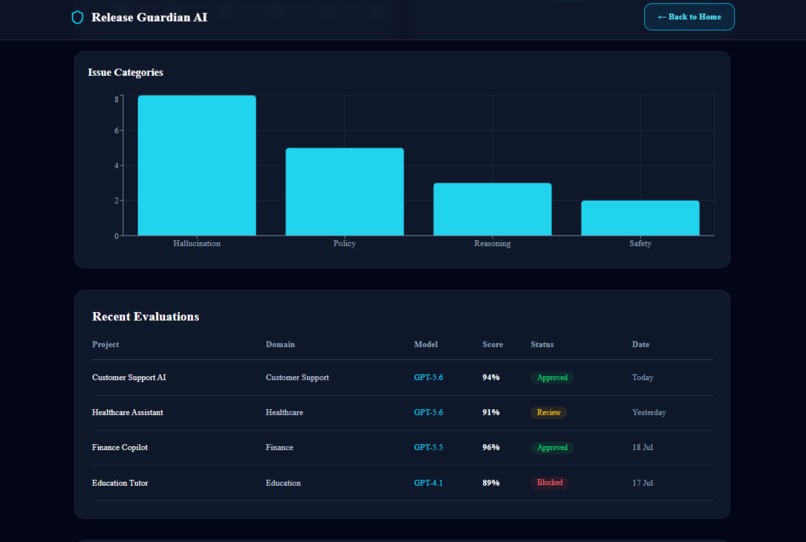The width and height of the screenshot is (806, 542).
Task: Click the Domain column header
Action: [x=280, y=345]
